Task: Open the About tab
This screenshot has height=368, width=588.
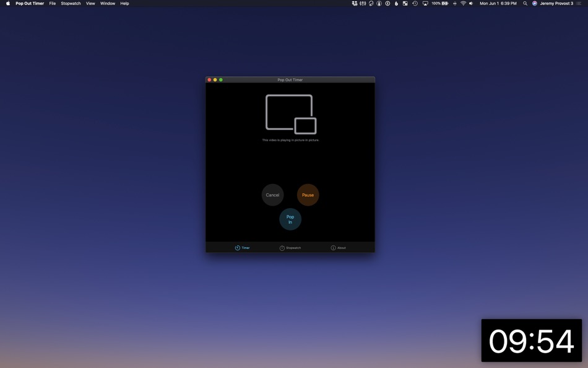Action: point(338,248)
